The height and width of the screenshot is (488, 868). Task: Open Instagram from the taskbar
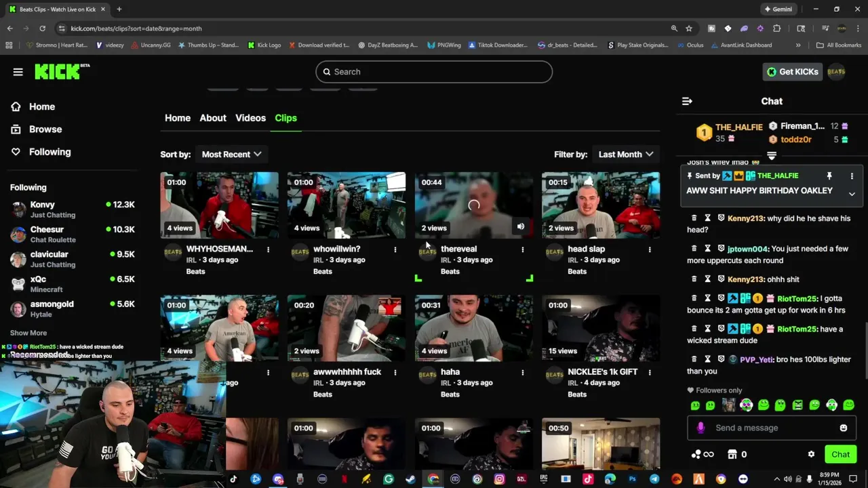pyautogui.click(x=499, y=479)
